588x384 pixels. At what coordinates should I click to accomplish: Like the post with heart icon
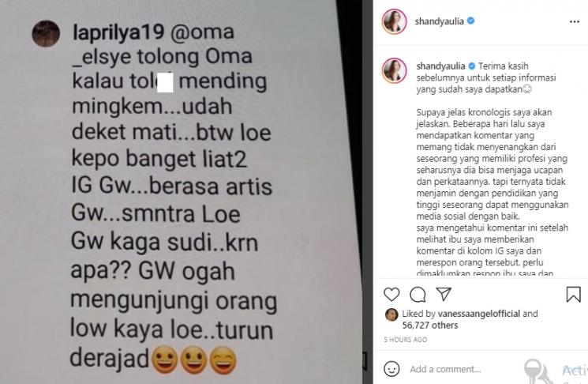coord(391,294)
